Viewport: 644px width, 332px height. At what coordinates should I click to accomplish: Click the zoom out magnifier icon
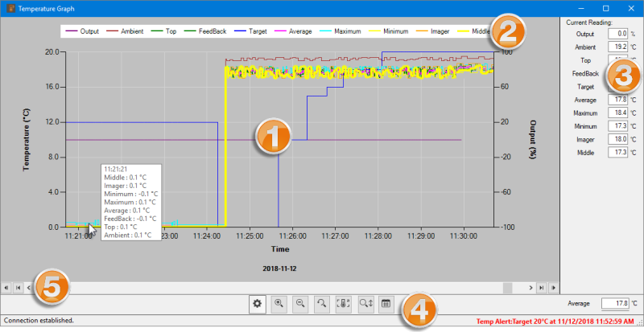(x=300, y=304)
